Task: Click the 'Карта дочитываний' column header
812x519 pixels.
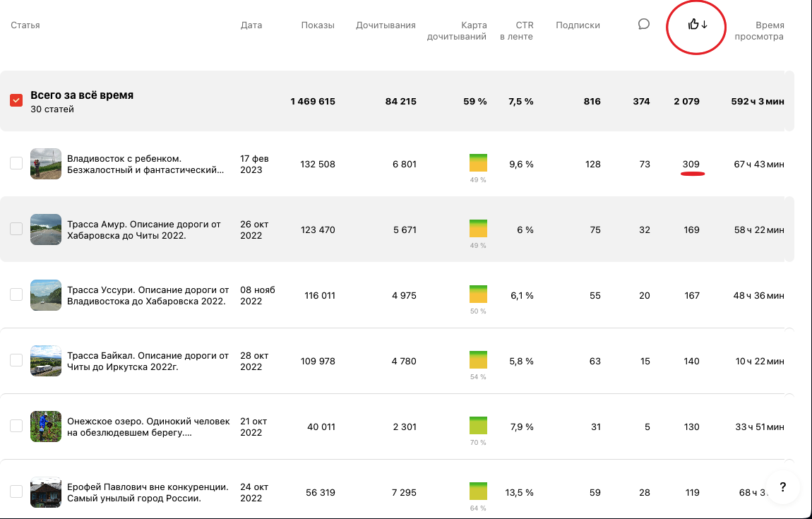Action: coord(457,30)
